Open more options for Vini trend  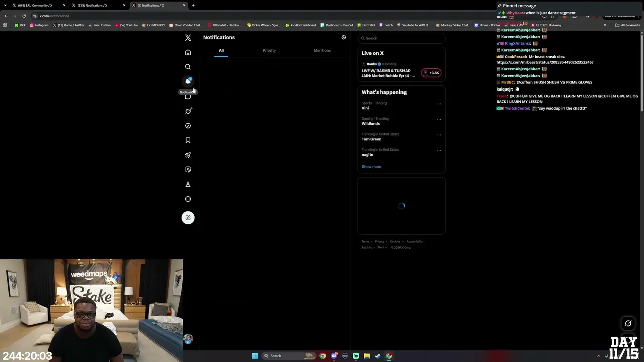pyautogui.click(x=439, y=104)
